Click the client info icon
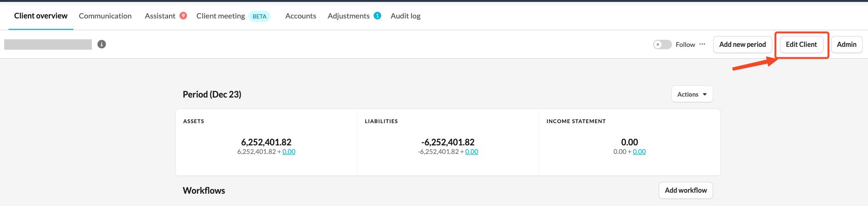The height and width of the screenshot is (206, 868). pyautogui.click(x=101, y=44)
